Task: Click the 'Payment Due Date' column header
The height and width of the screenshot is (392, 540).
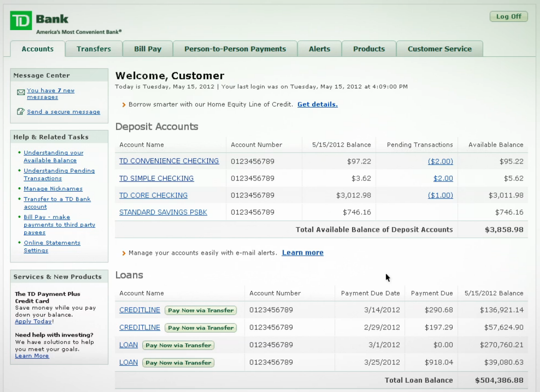Action: coord(371,293)
